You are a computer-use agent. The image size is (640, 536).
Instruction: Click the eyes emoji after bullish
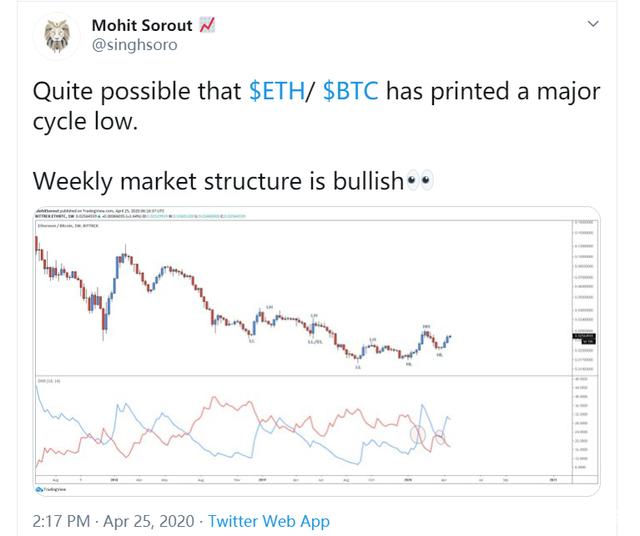click(420, 180)
